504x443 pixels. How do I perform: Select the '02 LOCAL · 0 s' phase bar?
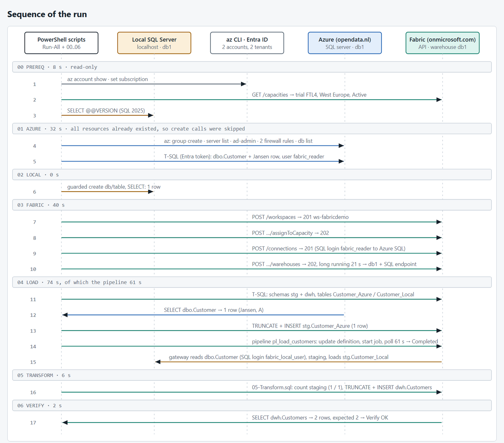[252, 175]
